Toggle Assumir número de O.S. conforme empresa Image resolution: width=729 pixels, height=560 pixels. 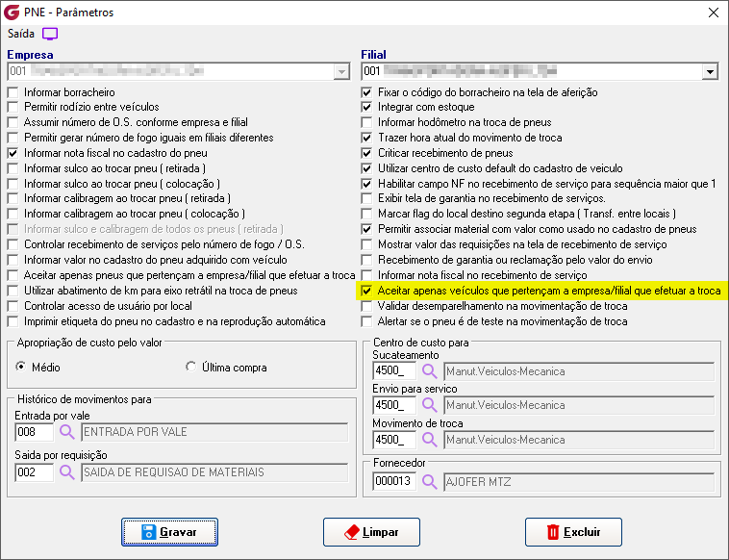pyautogui.click(x=13, y=122)
